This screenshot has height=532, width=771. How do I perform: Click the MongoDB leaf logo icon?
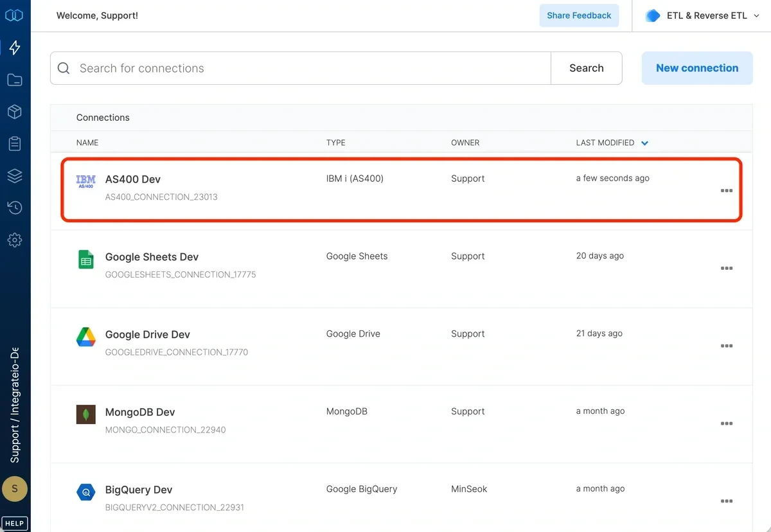86,414
